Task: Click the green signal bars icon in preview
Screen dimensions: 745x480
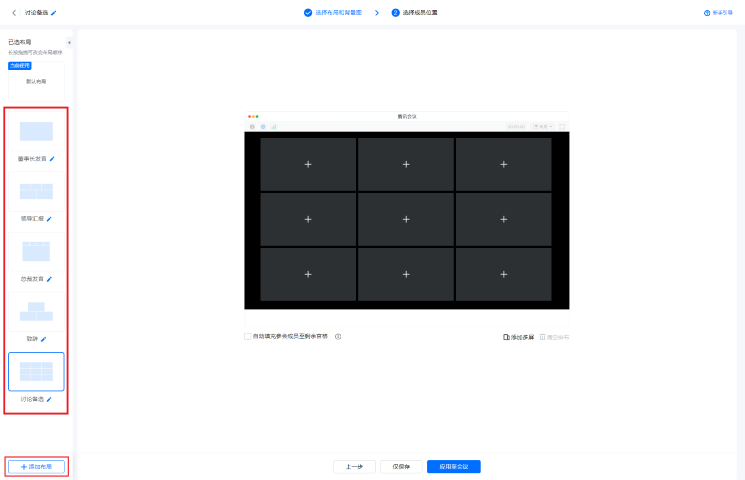Action: pos(274,127)
